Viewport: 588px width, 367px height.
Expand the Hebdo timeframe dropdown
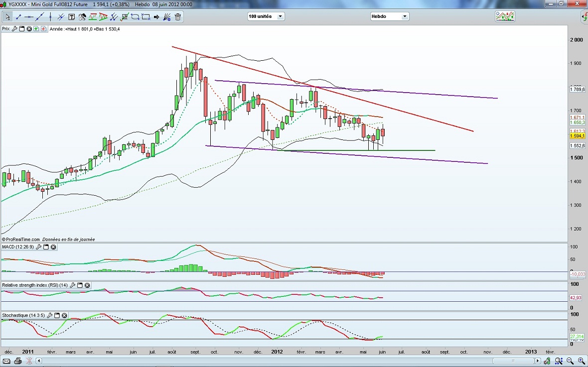[x=389, y=16]
